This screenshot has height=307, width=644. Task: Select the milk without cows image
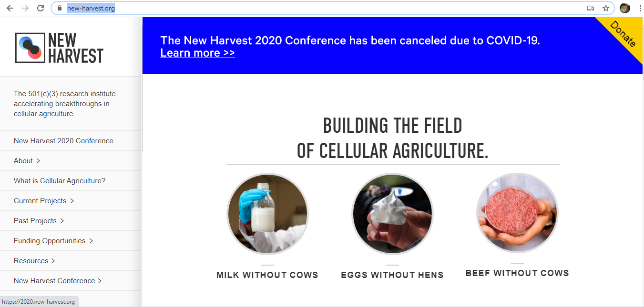(267, 214)
